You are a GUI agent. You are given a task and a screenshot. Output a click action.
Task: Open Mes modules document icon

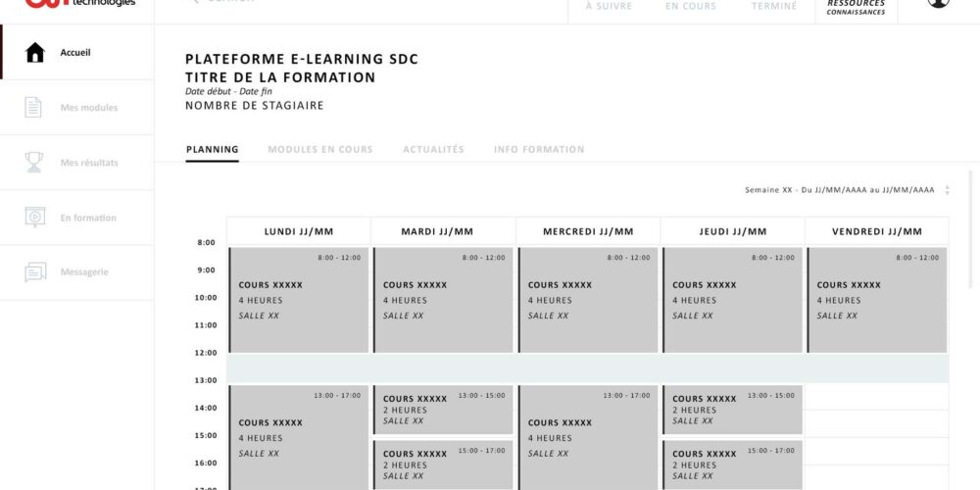(x=34, y=108)
